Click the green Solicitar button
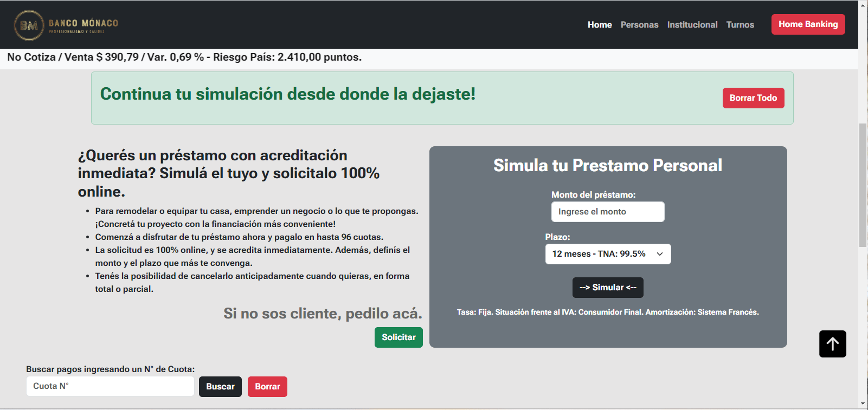This screenshot has width=868, height=410. click(398, 337)
